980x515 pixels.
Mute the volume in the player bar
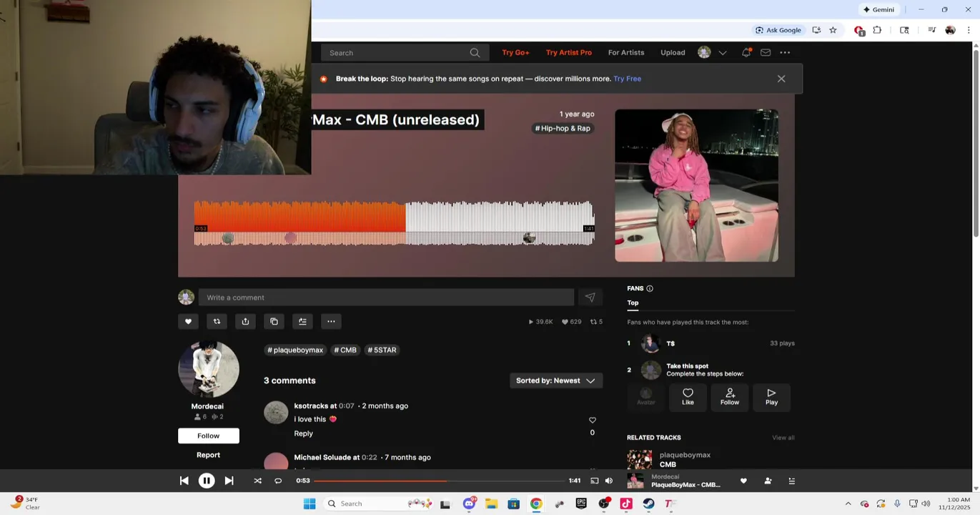[x=609, y=481]
